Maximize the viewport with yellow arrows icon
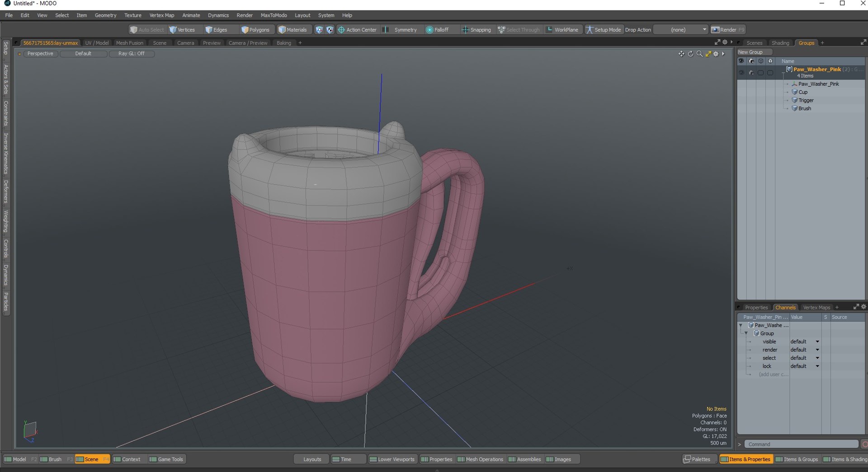 708,54
